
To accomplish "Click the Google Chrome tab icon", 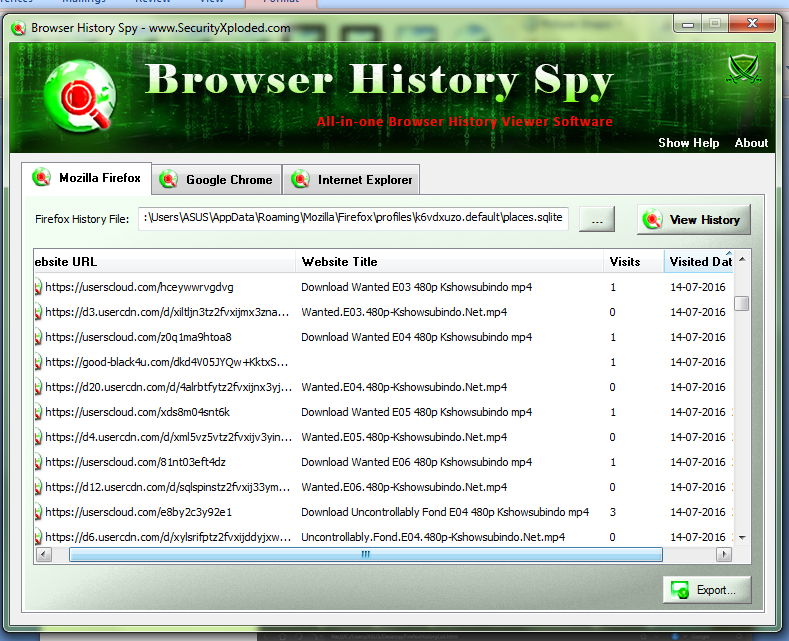I will point(169,180).
